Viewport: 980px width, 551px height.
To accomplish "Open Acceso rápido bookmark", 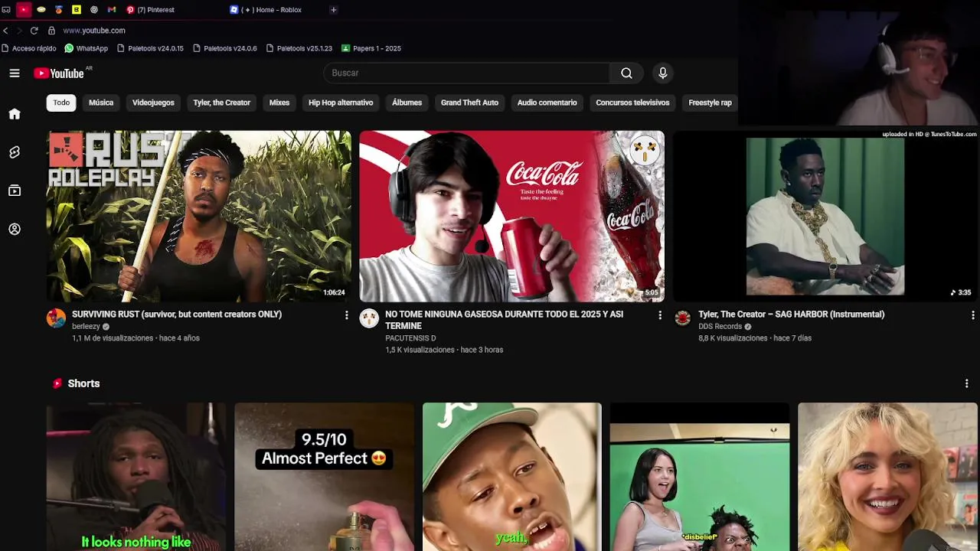I will pyautogui.click(x=29, y=48).
